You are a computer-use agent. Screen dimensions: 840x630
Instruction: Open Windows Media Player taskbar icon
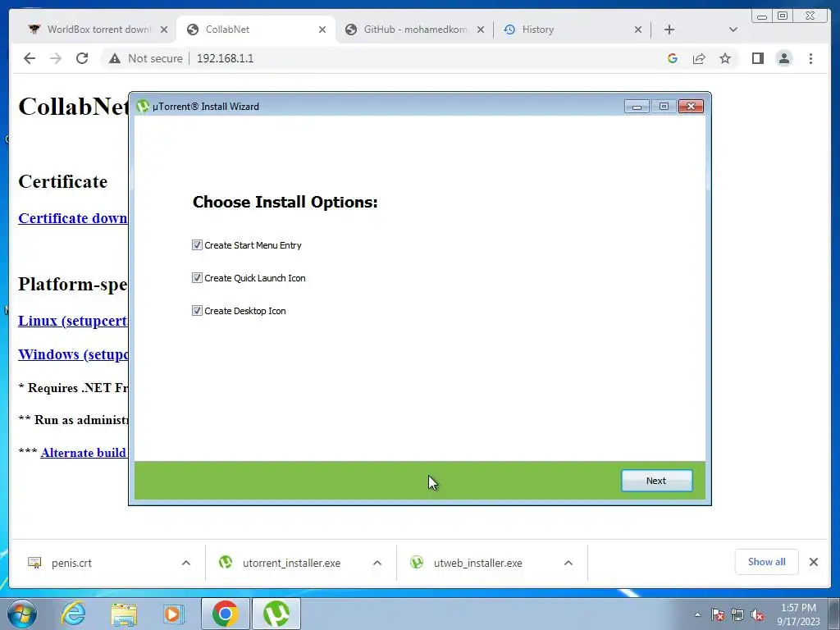174,614
